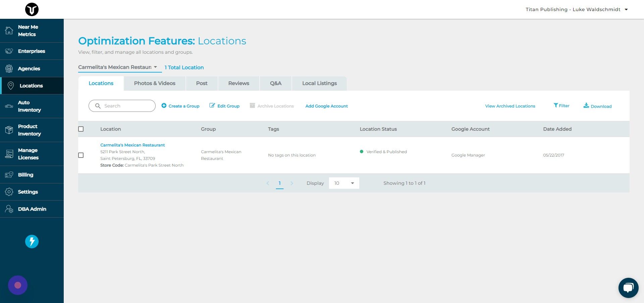Click page number 1 in pagination

pyautogui.click(x=279, y=183)
